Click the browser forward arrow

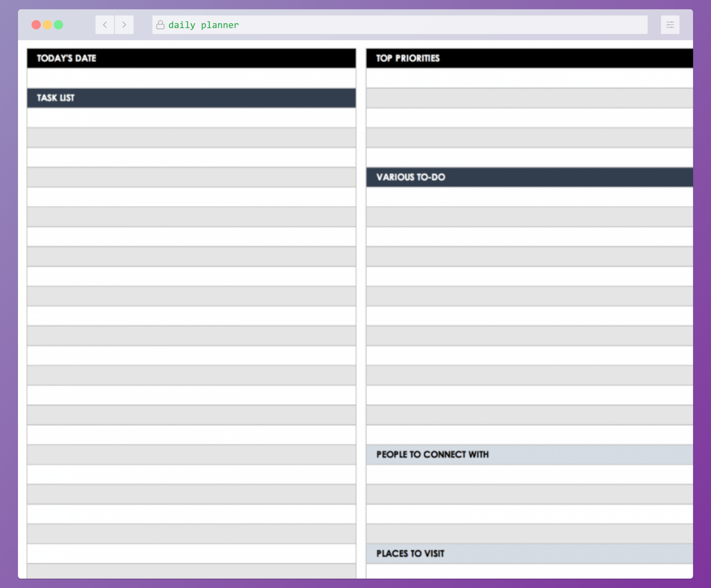pos(124,25)
